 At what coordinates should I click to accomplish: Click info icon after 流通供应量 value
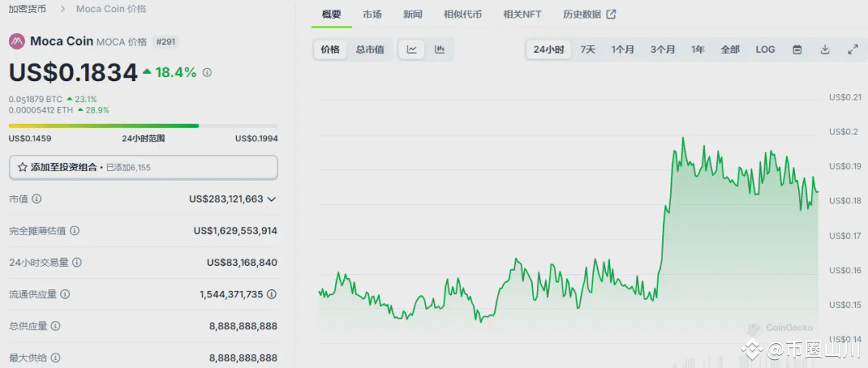272,294
